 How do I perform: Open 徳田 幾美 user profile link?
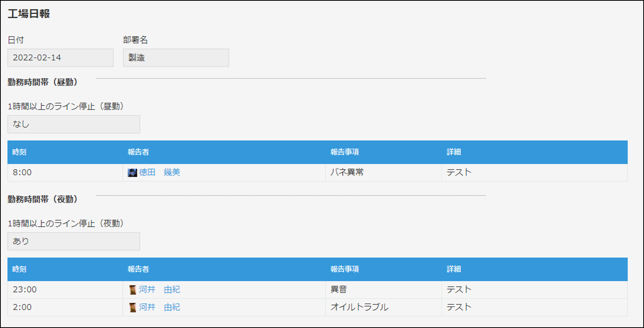click(159, 172)
